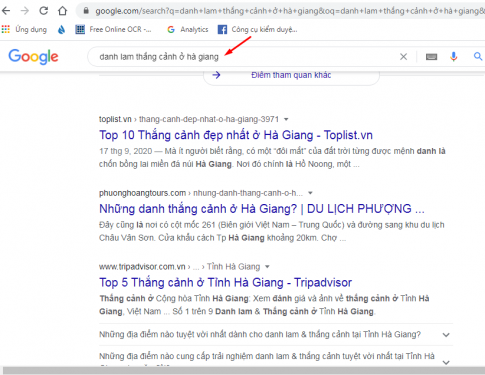Viewport: 485px width, 375px height.
Task: Open the on-screen keyboard input tool
Action: 431,57
